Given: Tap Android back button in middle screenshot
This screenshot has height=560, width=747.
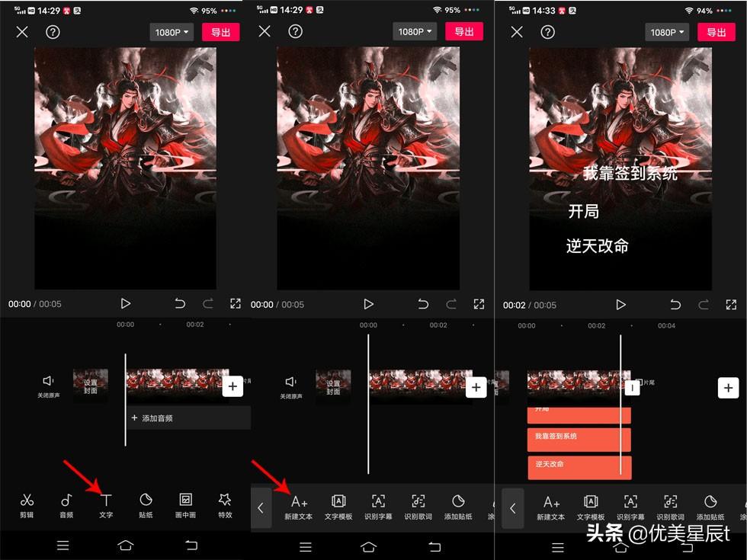Looking at the screenshot, I should coord(434,546).
